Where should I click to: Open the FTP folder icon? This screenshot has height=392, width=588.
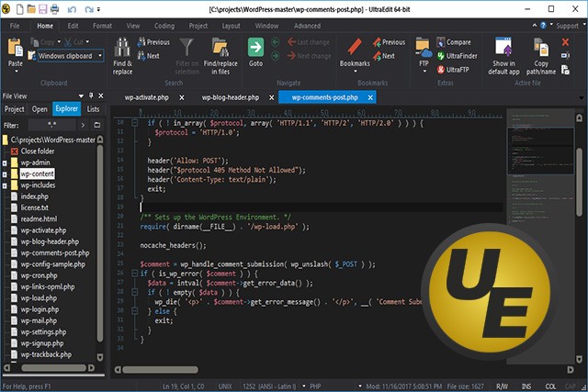tap(424, 48)
